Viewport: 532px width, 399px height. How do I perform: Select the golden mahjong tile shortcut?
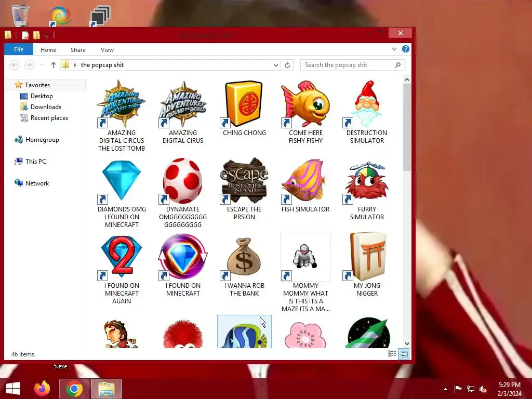pyautogui.click(x=244, y=104)
